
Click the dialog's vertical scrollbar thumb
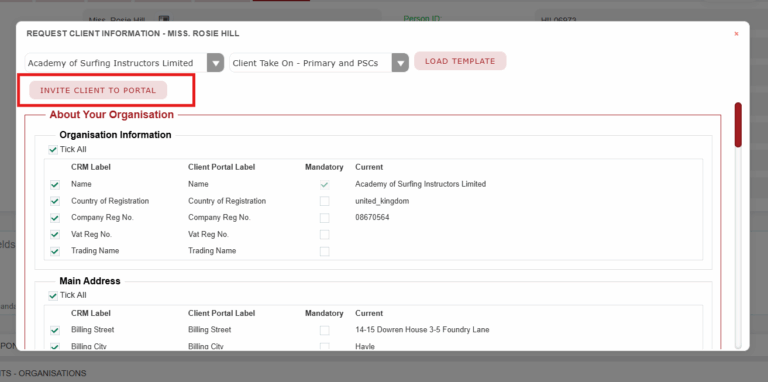pos(738,125)
